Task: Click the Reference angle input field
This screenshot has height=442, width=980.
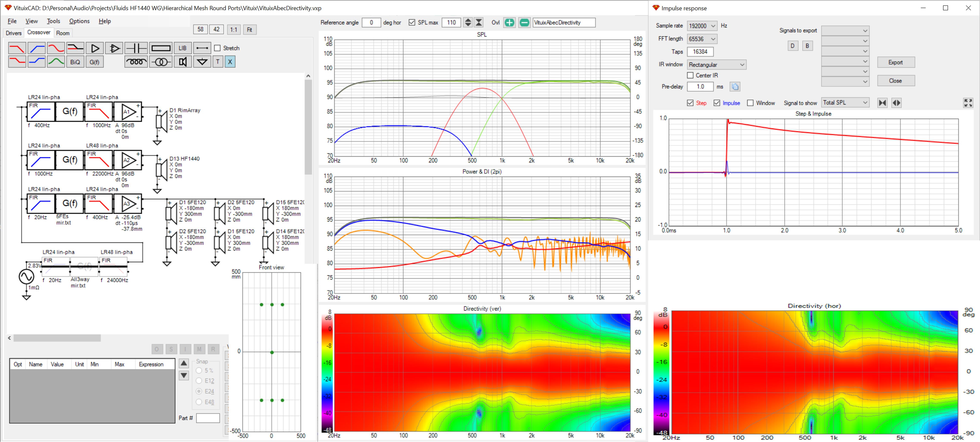Action: [x=371, y=22]
